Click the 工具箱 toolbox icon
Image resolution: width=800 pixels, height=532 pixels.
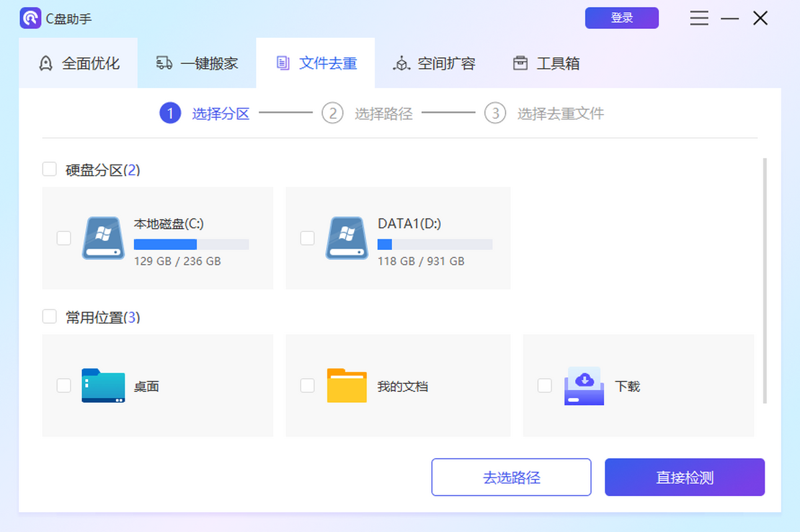[x=520, y=63]
